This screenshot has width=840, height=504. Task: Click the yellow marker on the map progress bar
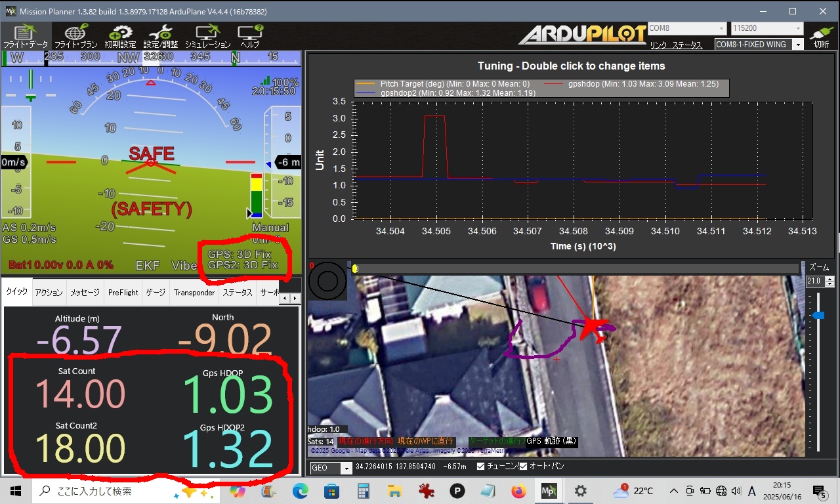[355, 268]
